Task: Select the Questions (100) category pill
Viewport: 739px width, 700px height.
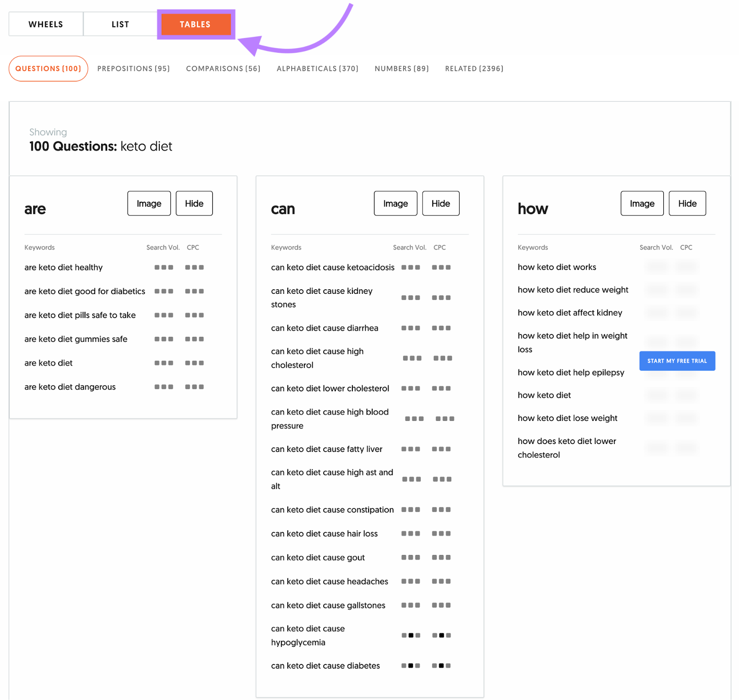Action: pos(48,68)
